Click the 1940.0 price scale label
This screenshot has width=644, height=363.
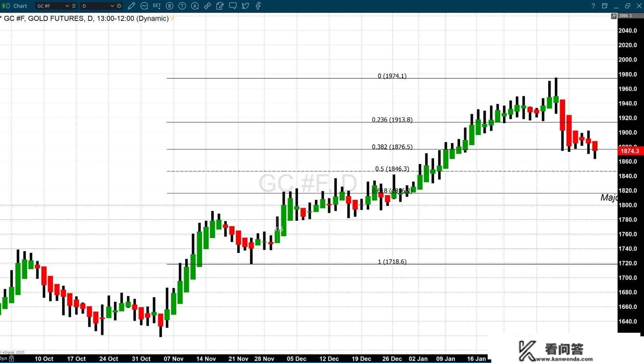click(627, 103)
